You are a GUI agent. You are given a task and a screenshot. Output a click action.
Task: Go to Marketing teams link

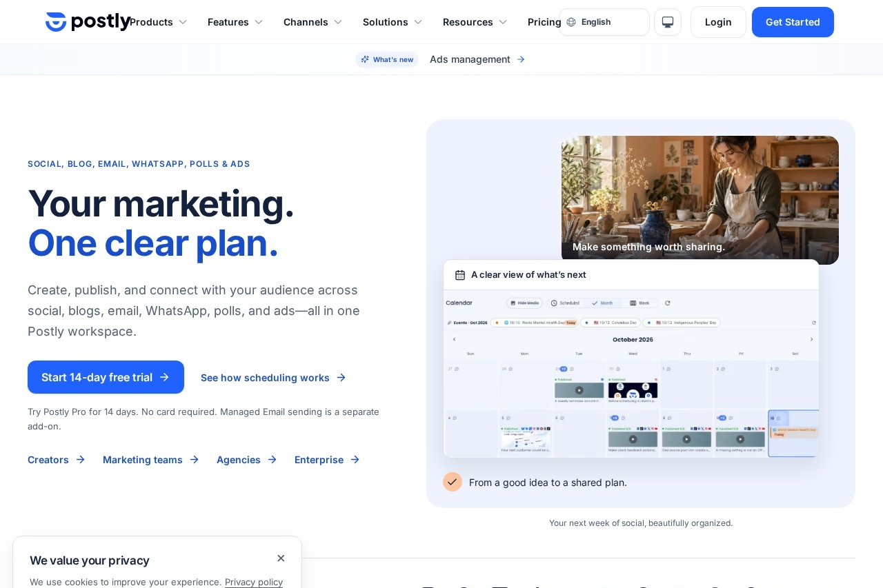pyautogui.click(x=150, y=460)
